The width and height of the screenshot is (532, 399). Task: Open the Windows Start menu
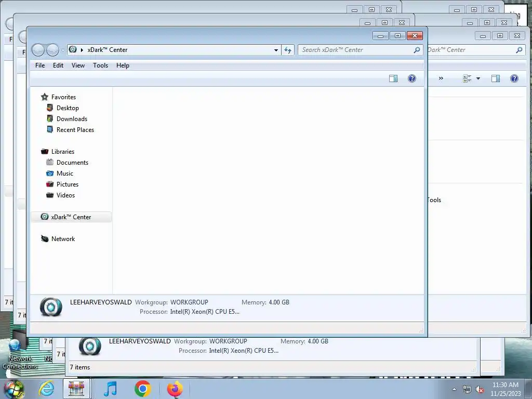coord(14,390)
